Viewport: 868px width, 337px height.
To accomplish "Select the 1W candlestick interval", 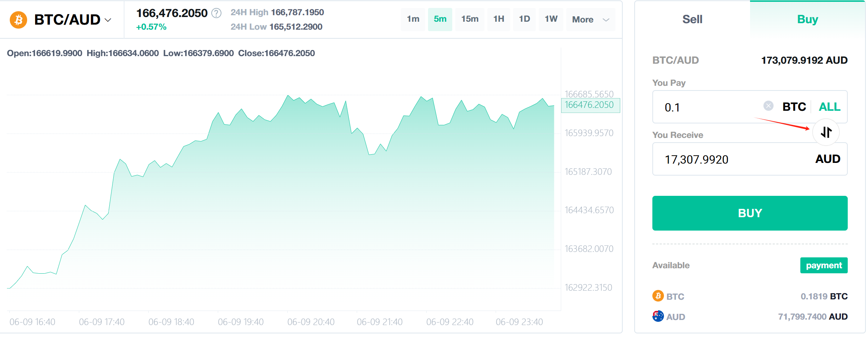I will pyautogui.click(x=551, y=20).
